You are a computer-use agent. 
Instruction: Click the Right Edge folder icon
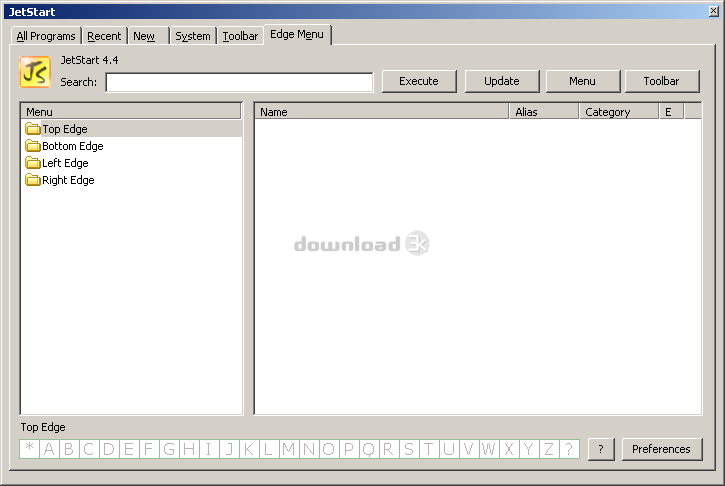(33, 180)
